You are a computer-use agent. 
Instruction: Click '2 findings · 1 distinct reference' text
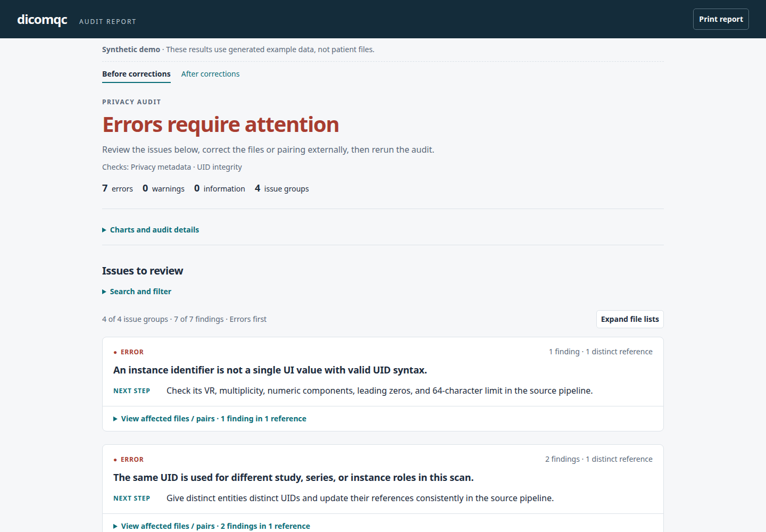tap(599, 459)
